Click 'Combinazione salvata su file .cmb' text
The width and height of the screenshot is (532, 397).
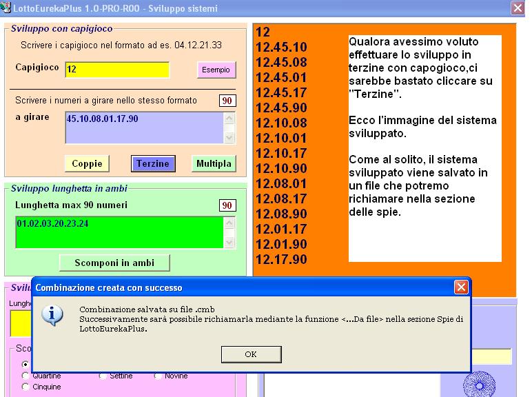(x=147, y=309)
